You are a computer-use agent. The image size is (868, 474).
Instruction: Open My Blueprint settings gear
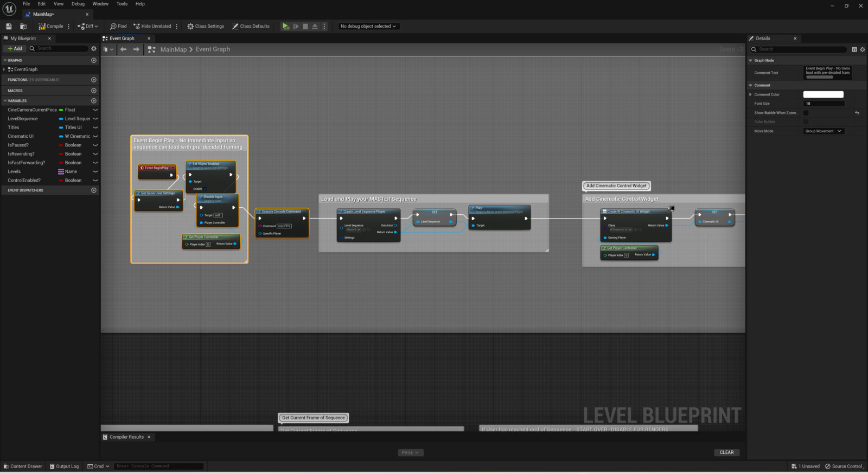click(x=94, y=49)
